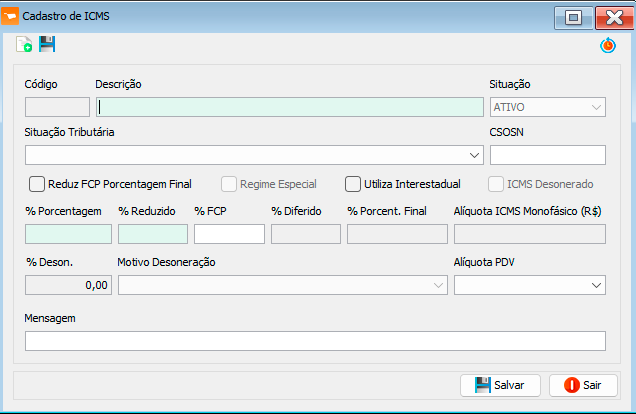Close the Cadastro de ICMS window

pyautogui.click(x=615, y=17)
